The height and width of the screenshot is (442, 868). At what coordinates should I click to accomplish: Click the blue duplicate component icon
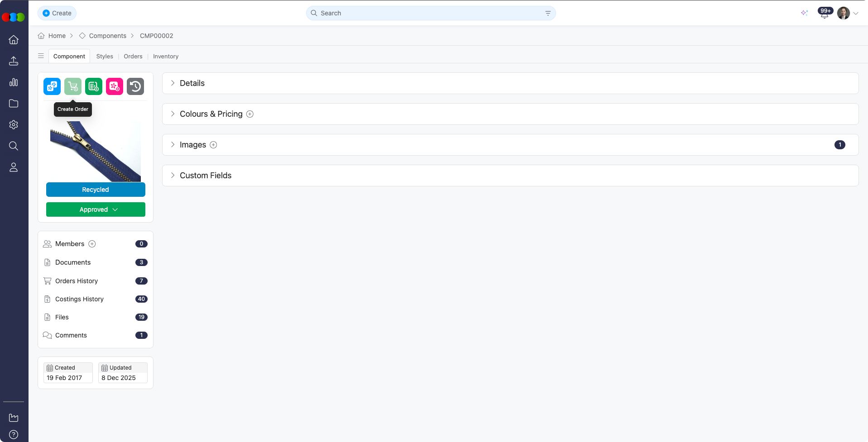[x=52, y=86]
